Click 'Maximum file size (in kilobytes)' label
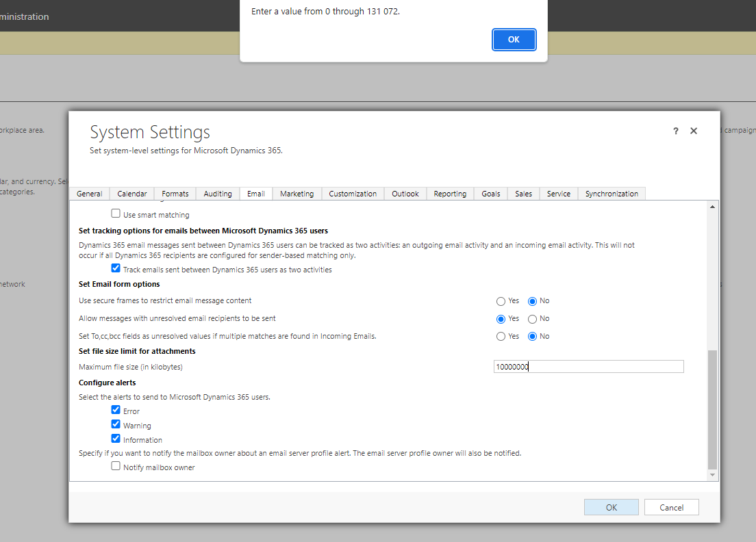This screenshot has height=542, width=756. [x=131, y=367]
